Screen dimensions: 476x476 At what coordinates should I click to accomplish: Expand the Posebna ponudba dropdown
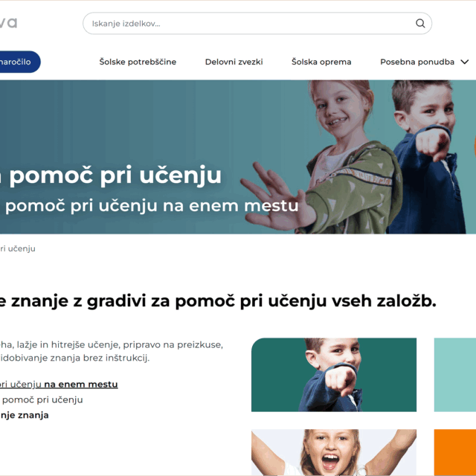pos(424,62)
